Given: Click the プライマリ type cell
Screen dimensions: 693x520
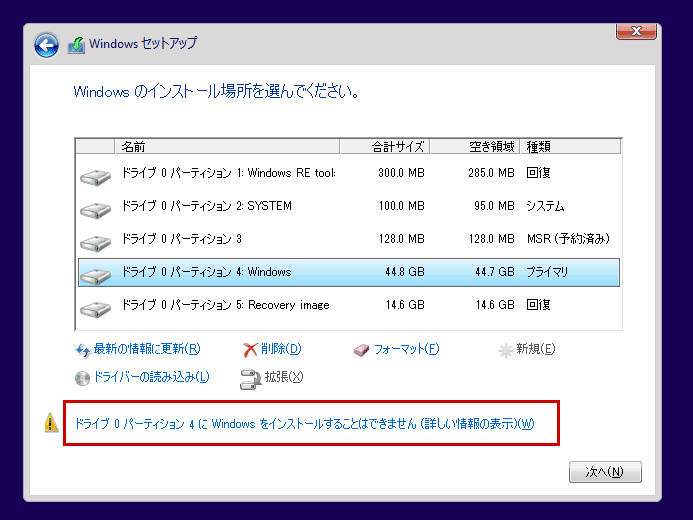Looking at the screenshot, I should tap(547, 272).
